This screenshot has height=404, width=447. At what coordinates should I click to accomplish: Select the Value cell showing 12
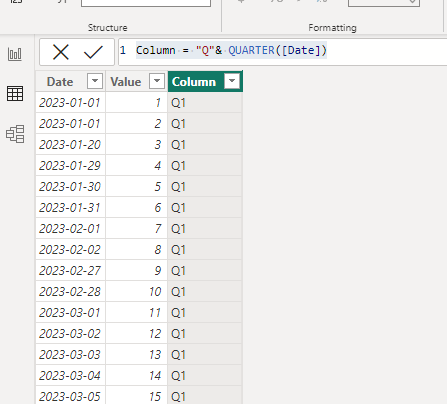136,334
